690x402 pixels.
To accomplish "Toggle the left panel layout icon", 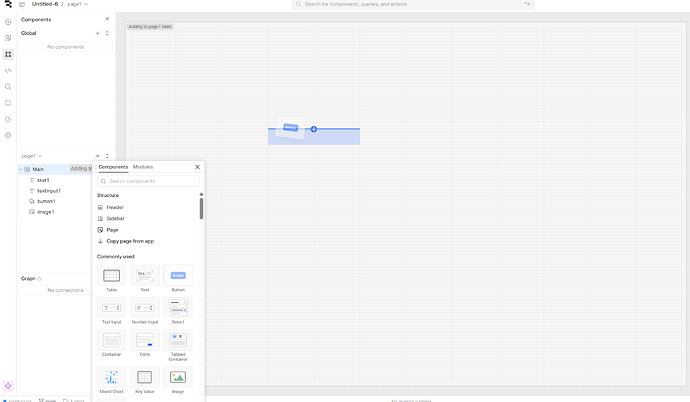I will point(22,4).
